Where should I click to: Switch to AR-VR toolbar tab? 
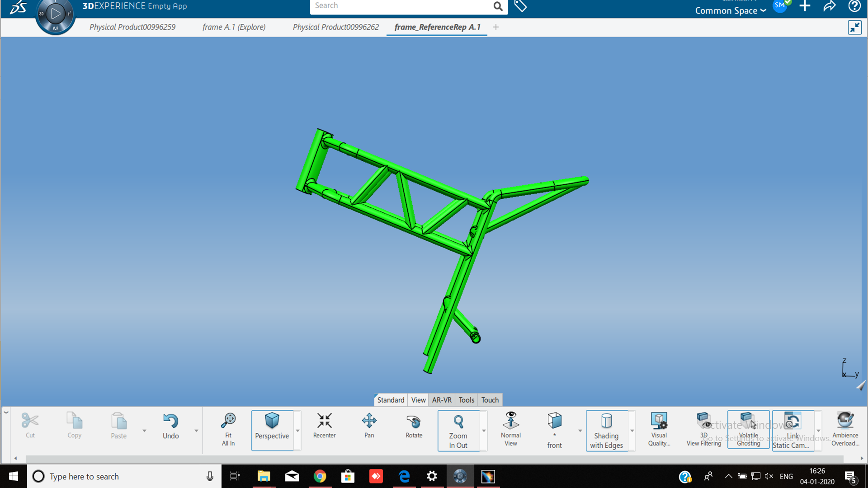coord(442,400)
